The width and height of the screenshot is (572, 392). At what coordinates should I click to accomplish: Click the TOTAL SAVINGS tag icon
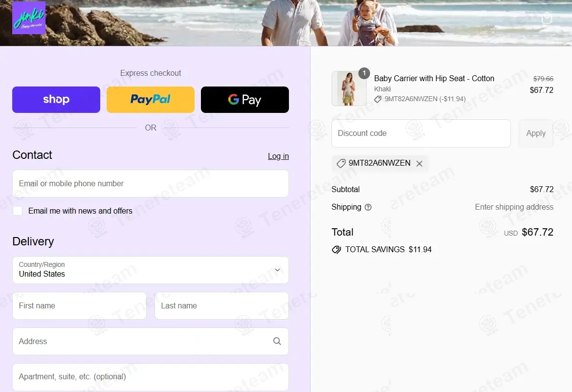[336, 249]
